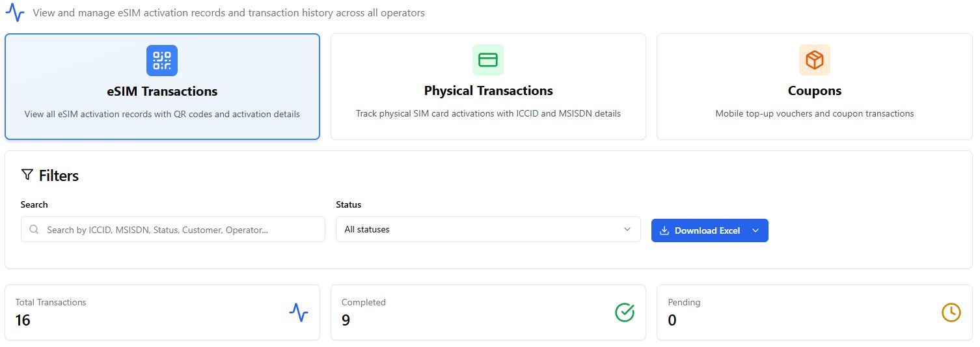
Task: Expand the Download Excel options chevron
Action: coord(755,230)
